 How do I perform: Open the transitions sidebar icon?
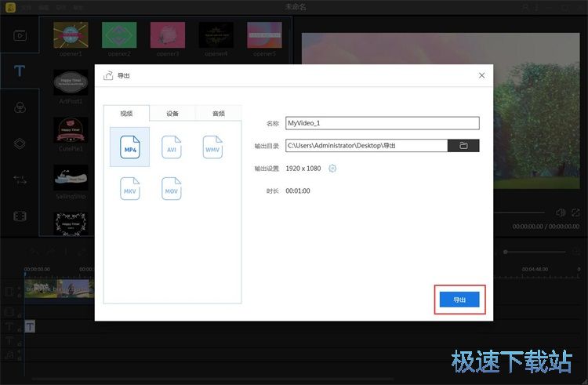pyautogui.click(x=20, y=180)
